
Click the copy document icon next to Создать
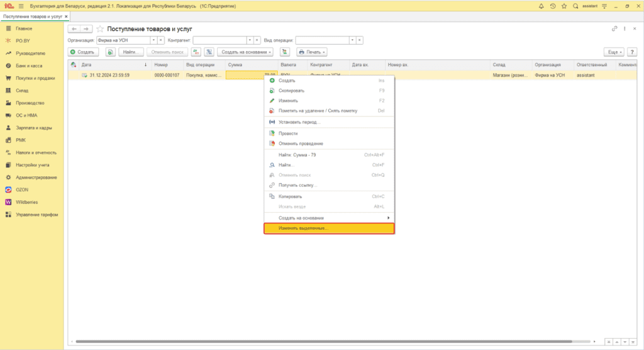(110, 52)
